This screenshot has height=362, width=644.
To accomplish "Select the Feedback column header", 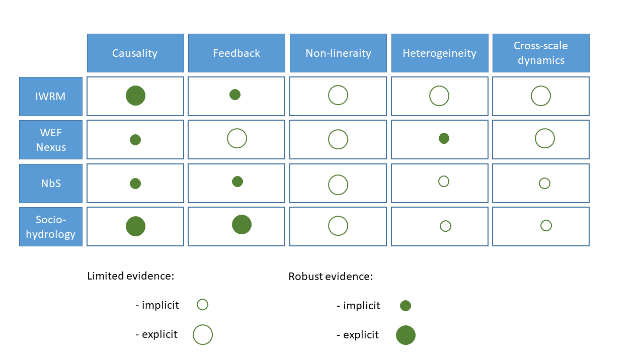I will [236, 53].
